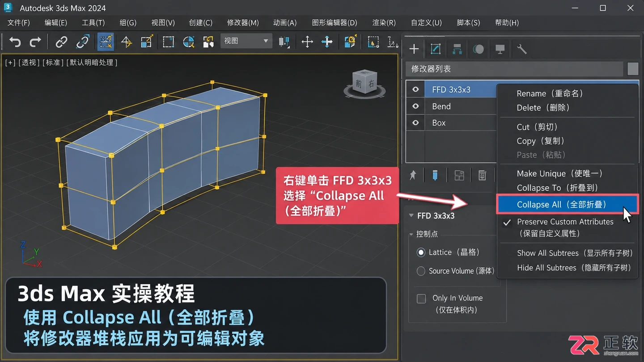The image size is (644, 362).
Task: Choose Show All Subtrees（显示所有子树）
Action: tap(567, 253)
